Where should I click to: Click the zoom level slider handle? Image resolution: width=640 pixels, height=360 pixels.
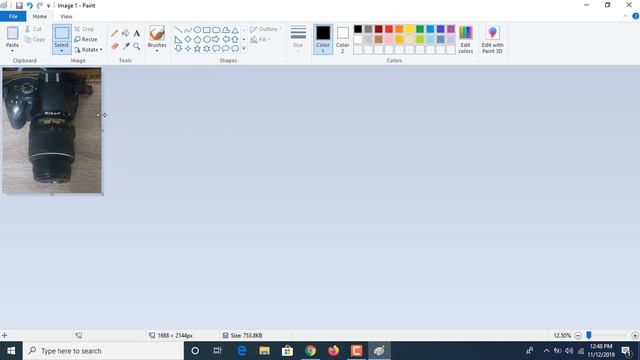tap(589, 335)
